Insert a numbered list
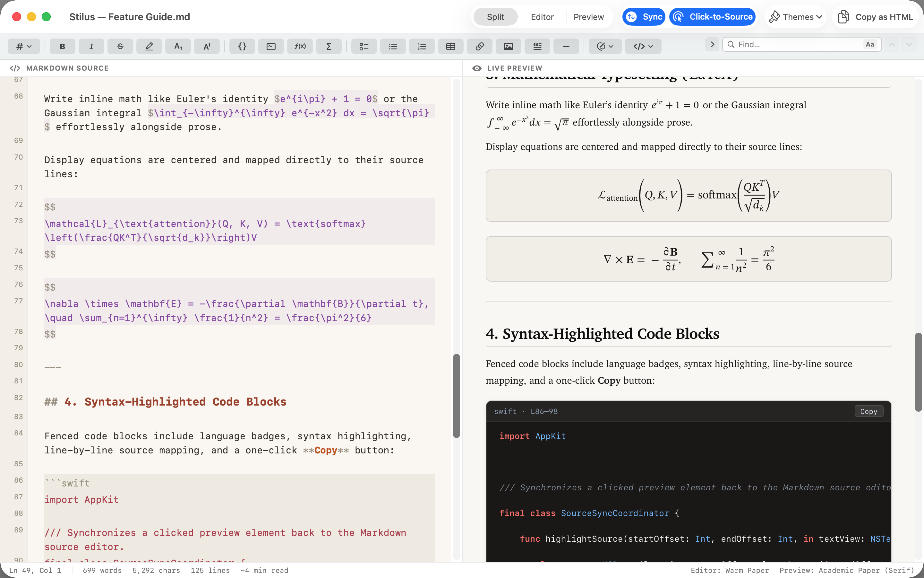Image resolution: width=924 pixels, height=578 pixels. [x=422, y=46]
